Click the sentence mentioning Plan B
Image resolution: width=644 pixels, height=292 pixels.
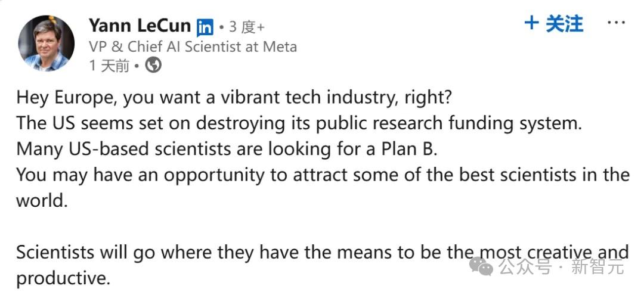click(227, 149)
